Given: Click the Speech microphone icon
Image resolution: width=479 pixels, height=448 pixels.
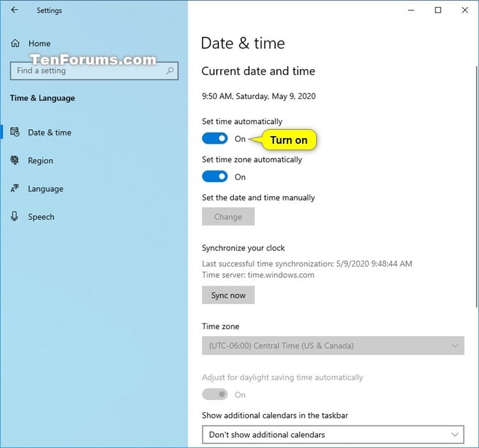Looking at the screenshot, I should pyautogui.click(x=14, y=217).
